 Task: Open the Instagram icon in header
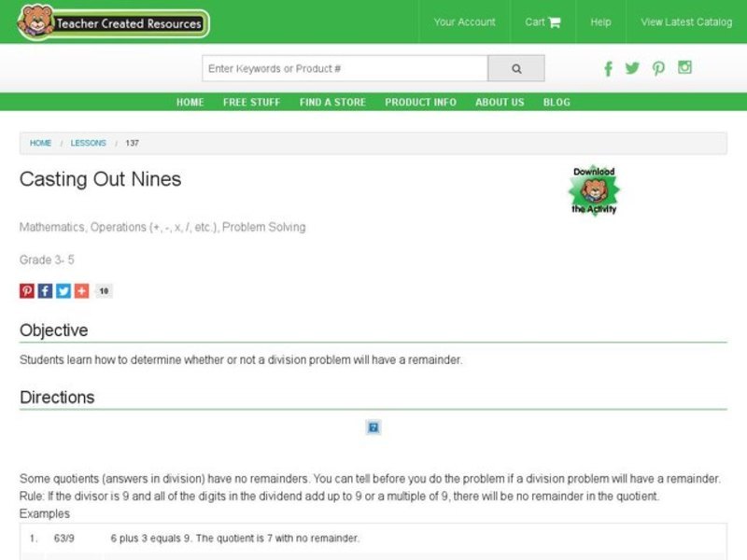(x=684, y=67)
